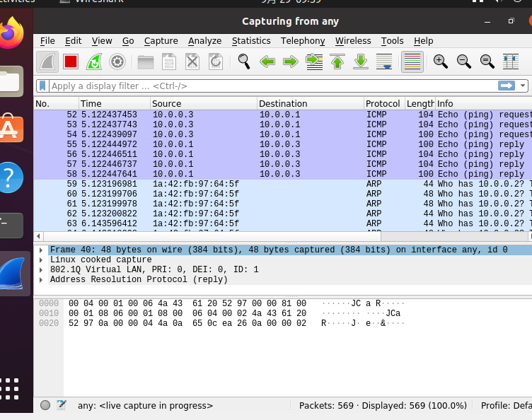Screen dimensions: 532x420
Task: Toggle packet list colorization rules button
Action: [x=412, y=62]
